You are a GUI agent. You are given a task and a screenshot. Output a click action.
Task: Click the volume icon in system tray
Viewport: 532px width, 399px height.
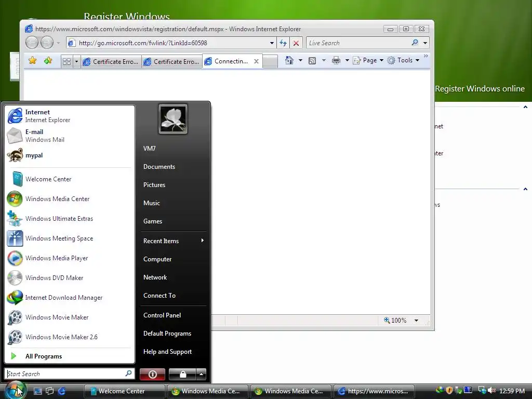[491, 391]
